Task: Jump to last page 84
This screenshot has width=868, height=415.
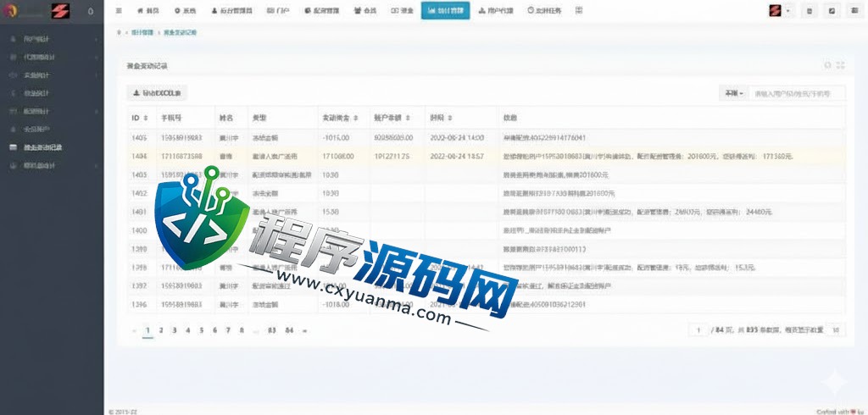Action: pos(289,330)
